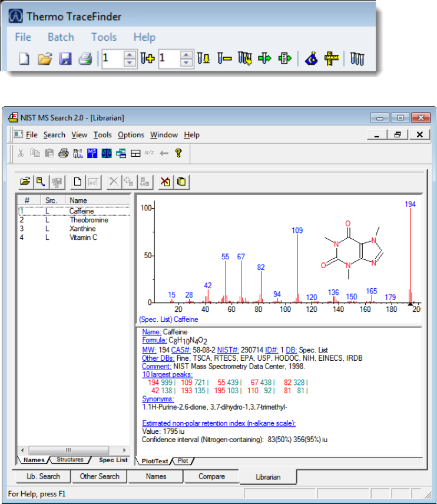This screenshot has height=504, width=437.
Task: Click the Print icon in TraceFinder toolbar
Action: pos(85,59)
